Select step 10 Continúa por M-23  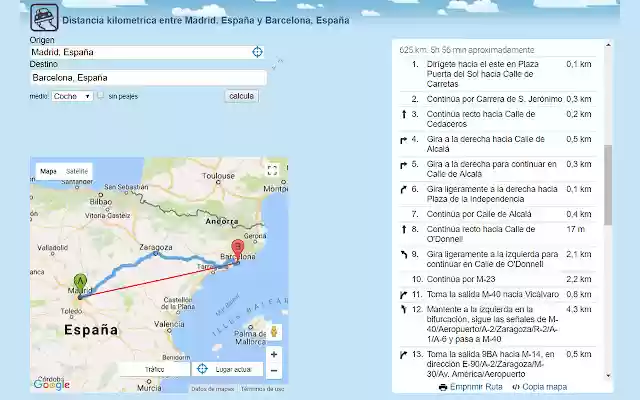[x=498, y=280]
